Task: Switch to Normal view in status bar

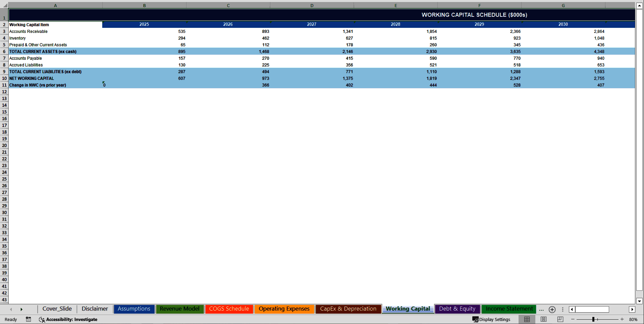Action: (527, 319)
